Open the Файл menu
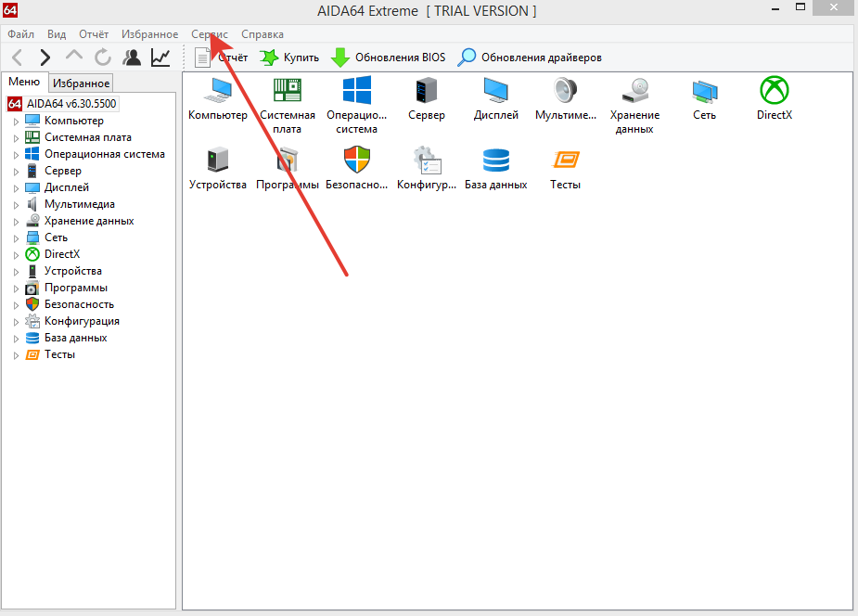The height and width of the screenshot is (616, 858). click(20, 34)
